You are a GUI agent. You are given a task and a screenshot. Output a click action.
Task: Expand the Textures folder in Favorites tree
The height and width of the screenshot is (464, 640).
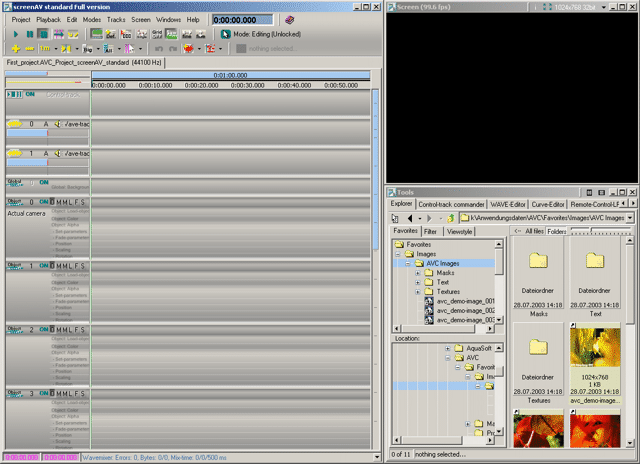pos(418,292)
